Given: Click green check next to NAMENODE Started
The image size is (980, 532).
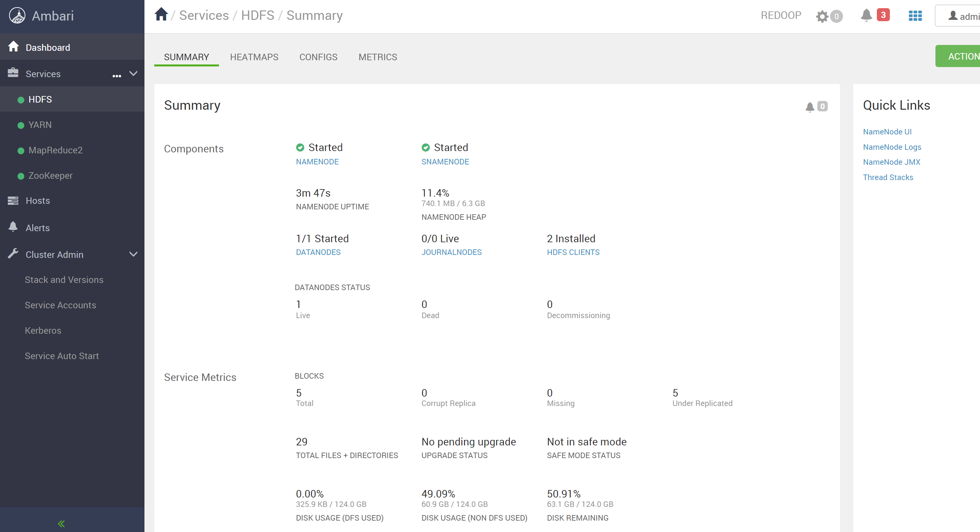Looking at the screenshot, I should coord(300,147).
